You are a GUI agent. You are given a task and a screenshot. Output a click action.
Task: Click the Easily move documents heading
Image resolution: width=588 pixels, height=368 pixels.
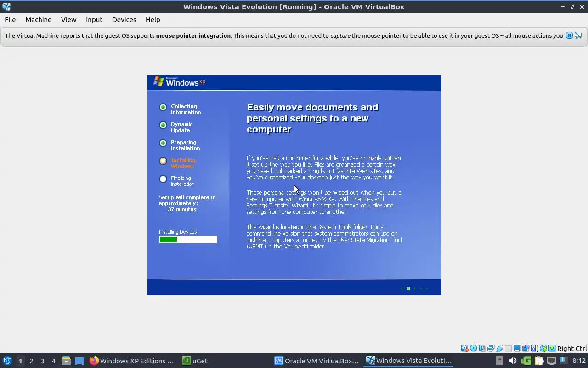(x=312, y=118)
